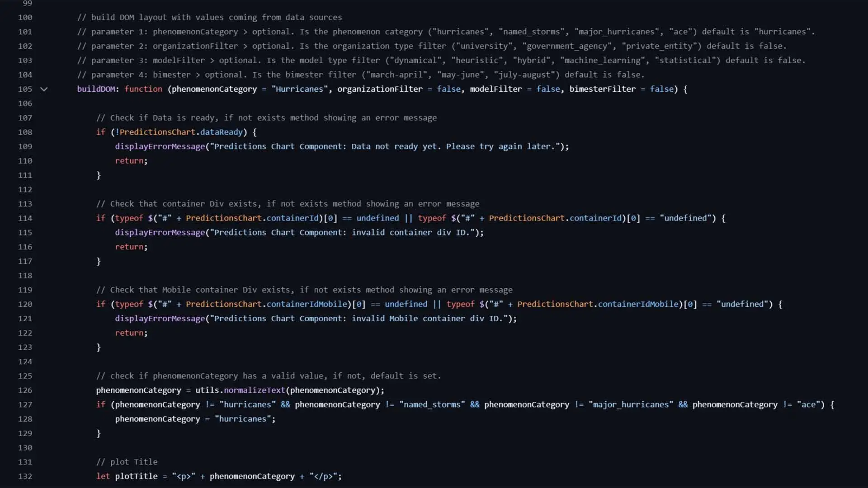The width and height of the screenshot is (868, 488).
Task: Collapse the buildDOM function at line 105
Action: pos(44,89)
